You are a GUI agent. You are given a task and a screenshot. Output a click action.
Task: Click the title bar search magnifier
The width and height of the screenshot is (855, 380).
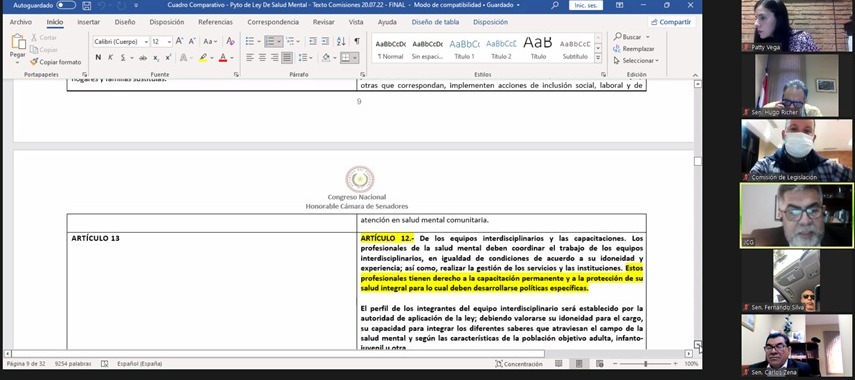click(555, 5)
